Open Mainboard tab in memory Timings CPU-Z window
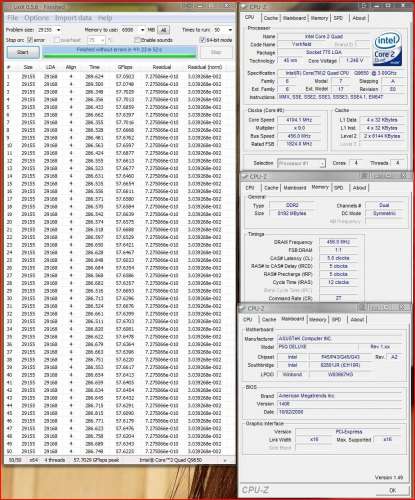This screenshot has width=415, height=500. coord(295,188)
